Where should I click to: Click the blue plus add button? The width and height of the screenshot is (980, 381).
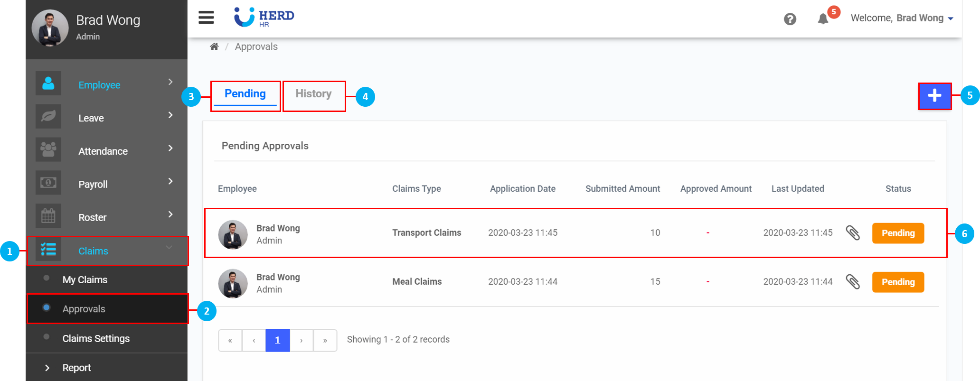(x=934, y=96)
